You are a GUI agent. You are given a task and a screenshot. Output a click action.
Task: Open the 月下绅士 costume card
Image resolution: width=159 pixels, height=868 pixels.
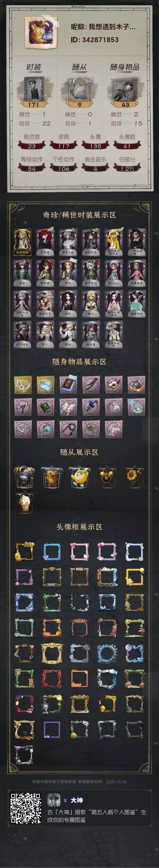coord(22,334)
